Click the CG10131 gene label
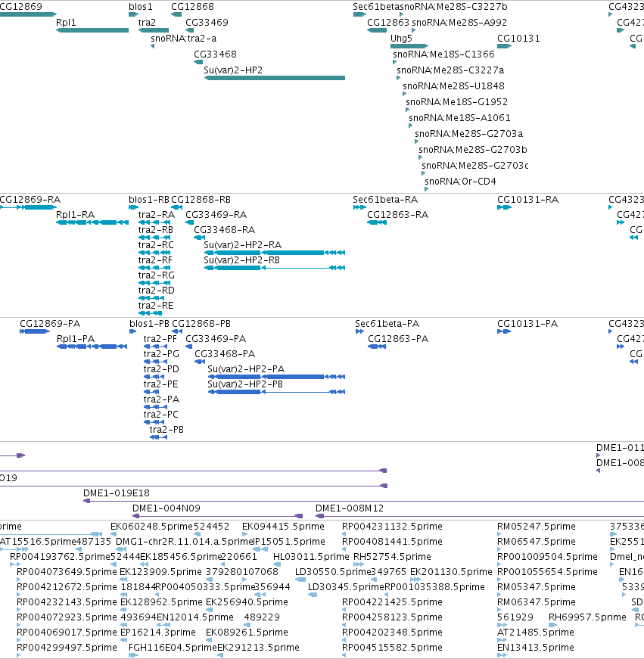 pos(518,39)
